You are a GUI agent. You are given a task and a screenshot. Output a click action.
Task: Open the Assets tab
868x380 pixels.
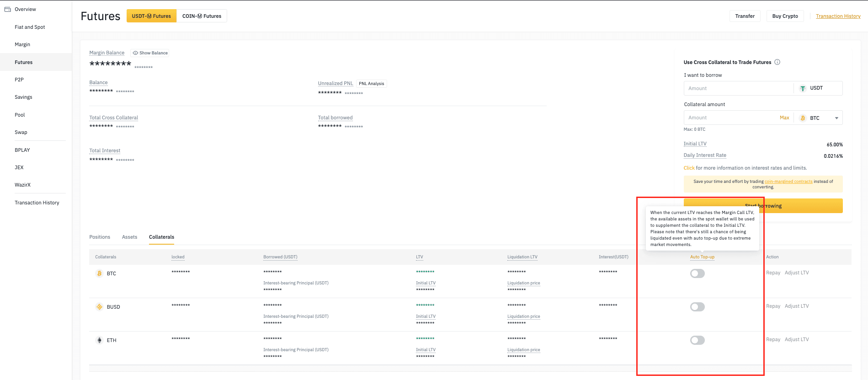[129, 237]
